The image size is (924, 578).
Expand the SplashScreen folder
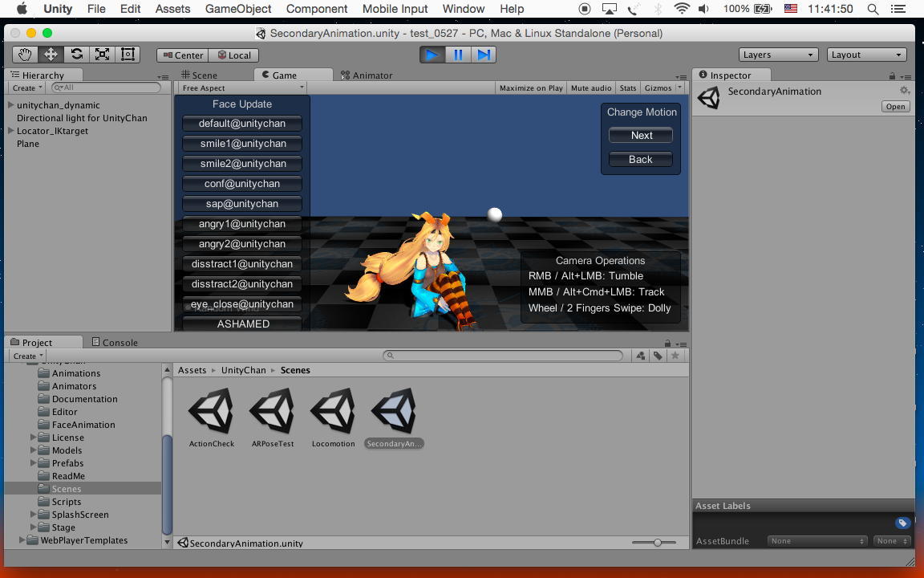pos(33,515)
